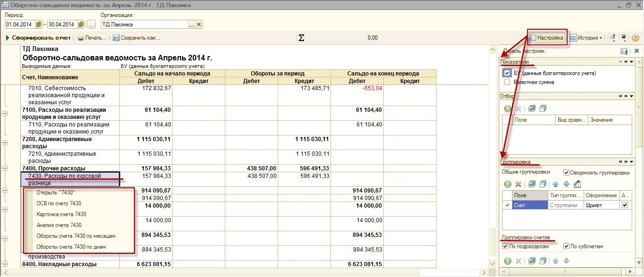Click the ТД Лакомка organization input field
The height and width of the screenshot is (277, 644).
145,25
